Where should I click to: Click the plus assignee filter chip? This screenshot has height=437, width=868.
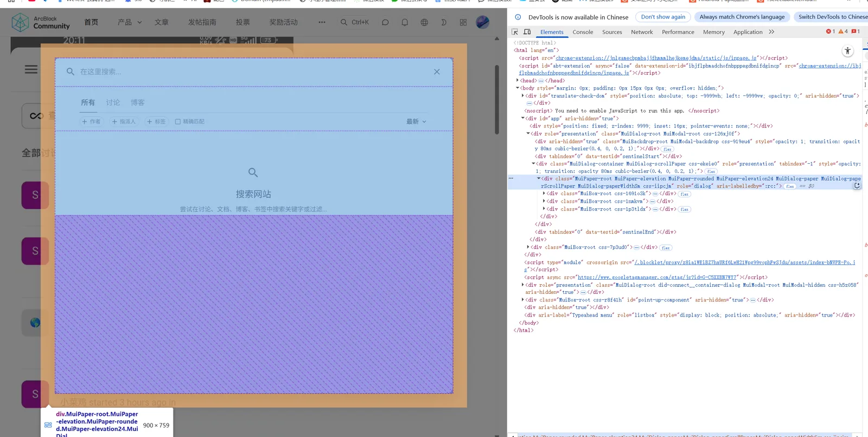pos(124,121)
